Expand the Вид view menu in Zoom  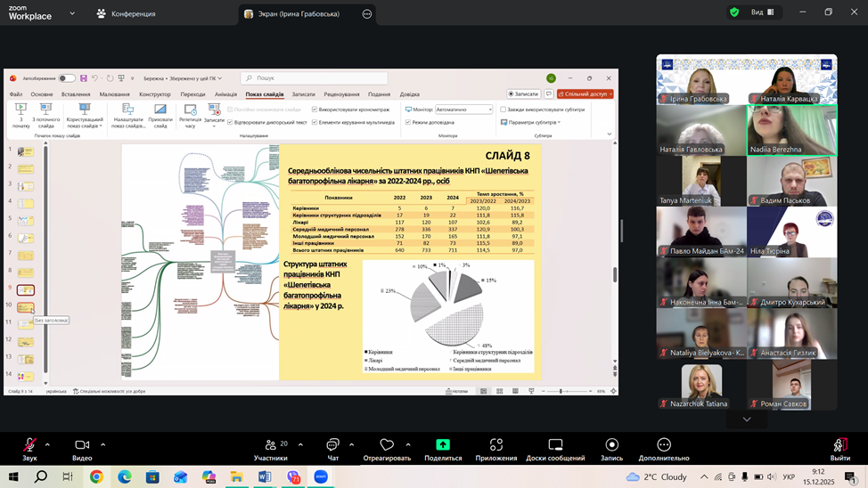click(x=762, y=12)
